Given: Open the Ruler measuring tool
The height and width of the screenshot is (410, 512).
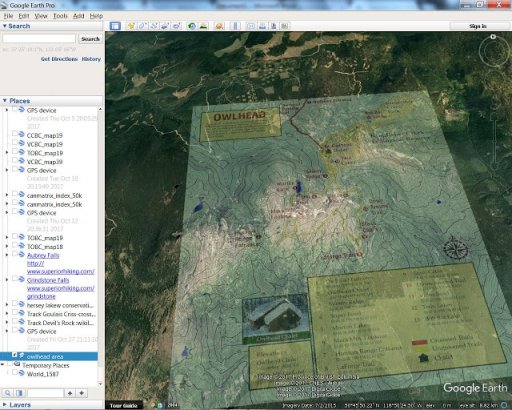Looking at the screenshot, I should click(235, 26).
